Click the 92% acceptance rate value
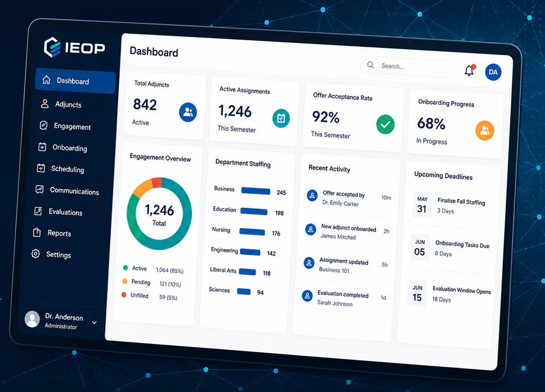Screen dimensions: 545x392 click(326, 117)
